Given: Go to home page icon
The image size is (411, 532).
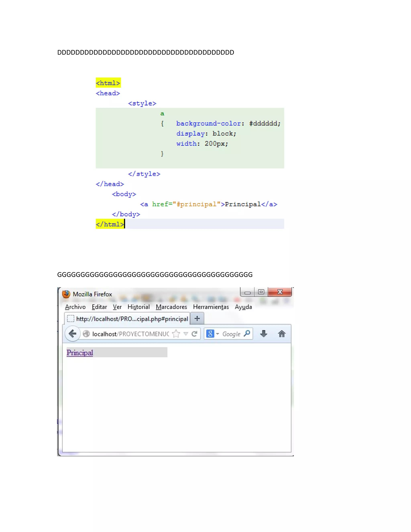Looking at the screenshot, I should click(282, 334).
